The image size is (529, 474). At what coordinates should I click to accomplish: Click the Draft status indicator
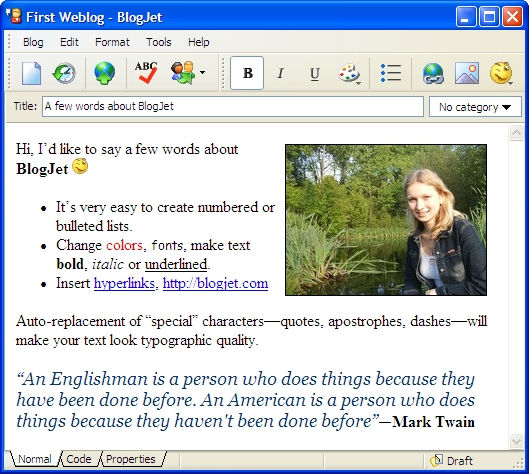click(451, 461)
